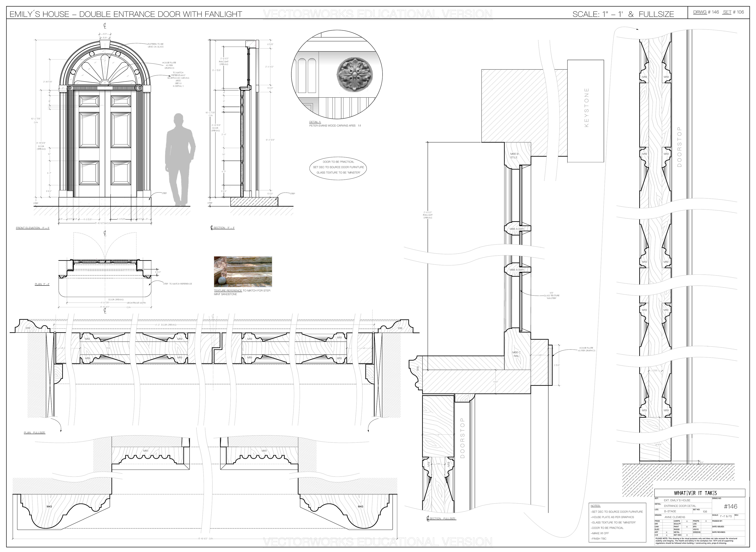Click the PROPS X mark in title block

pos(706,521)
